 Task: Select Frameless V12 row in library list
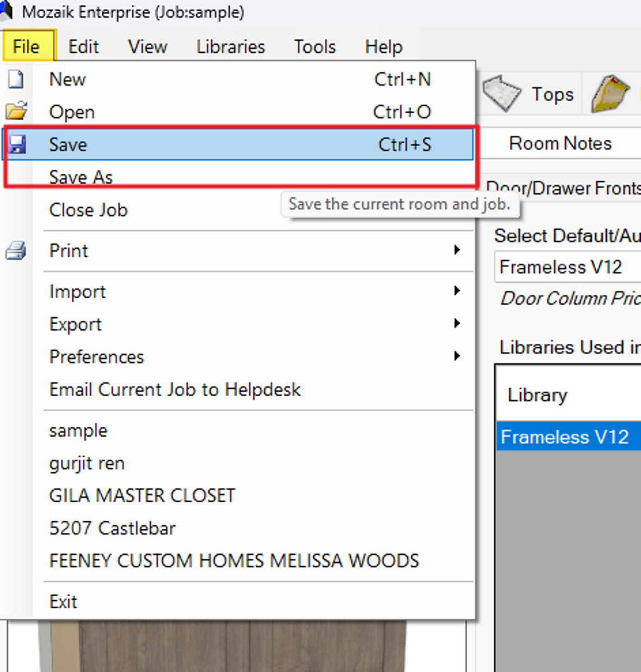565,437
